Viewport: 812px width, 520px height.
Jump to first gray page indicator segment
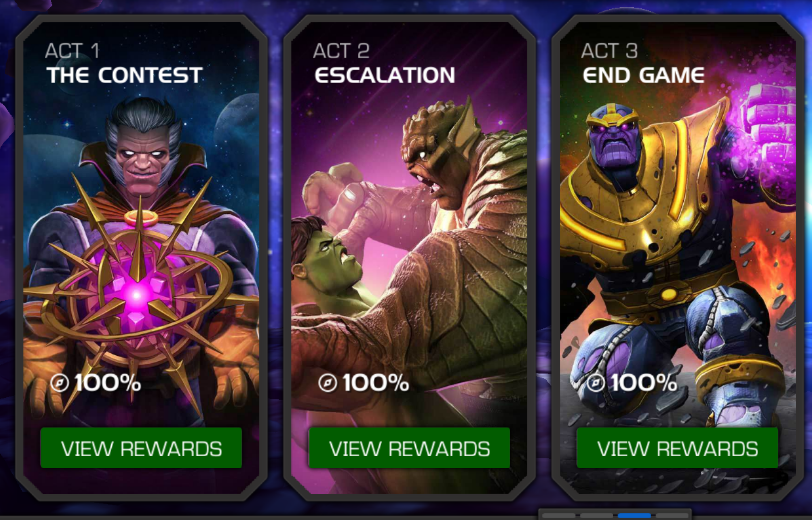coord(558,515)
